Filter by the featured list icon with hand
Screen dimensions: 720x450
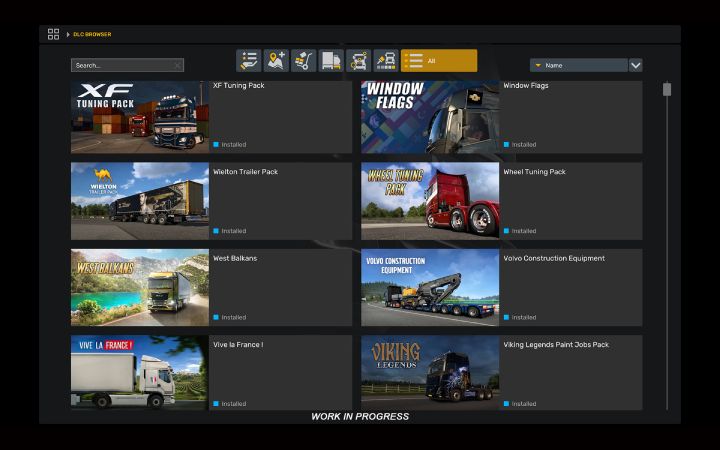click(249, 61)
